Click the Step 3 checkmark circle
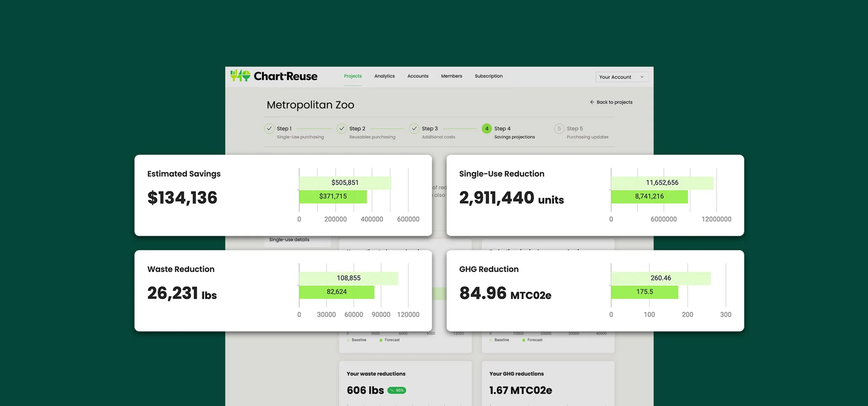The image size is (868, 406). (414, 129)
